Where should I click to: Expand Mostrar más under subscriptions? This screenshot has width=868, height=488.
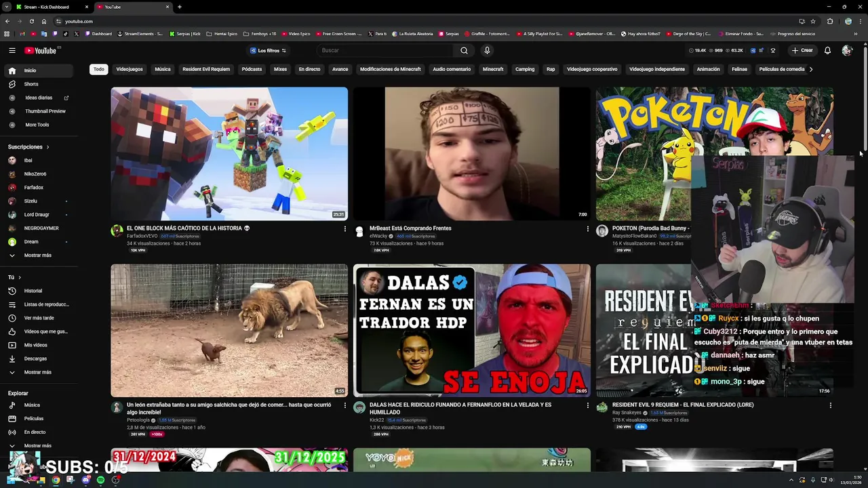click(x=38, y=256)
